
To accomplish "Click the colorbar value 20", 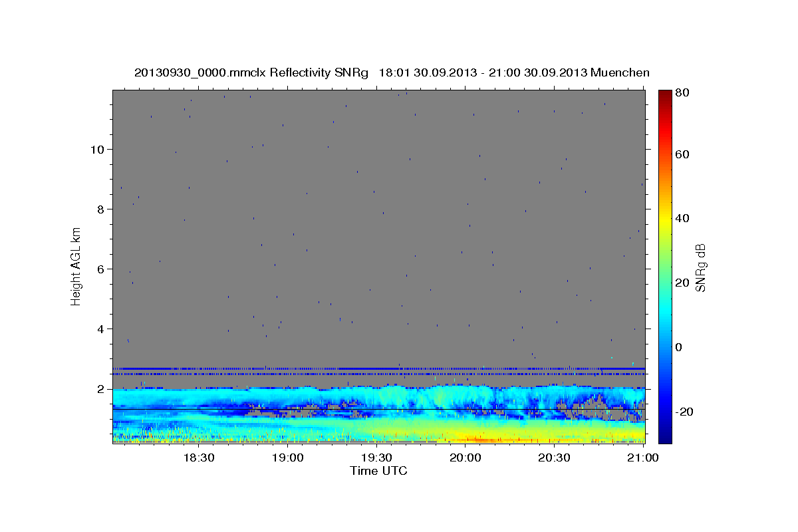I will coord(682,283).
